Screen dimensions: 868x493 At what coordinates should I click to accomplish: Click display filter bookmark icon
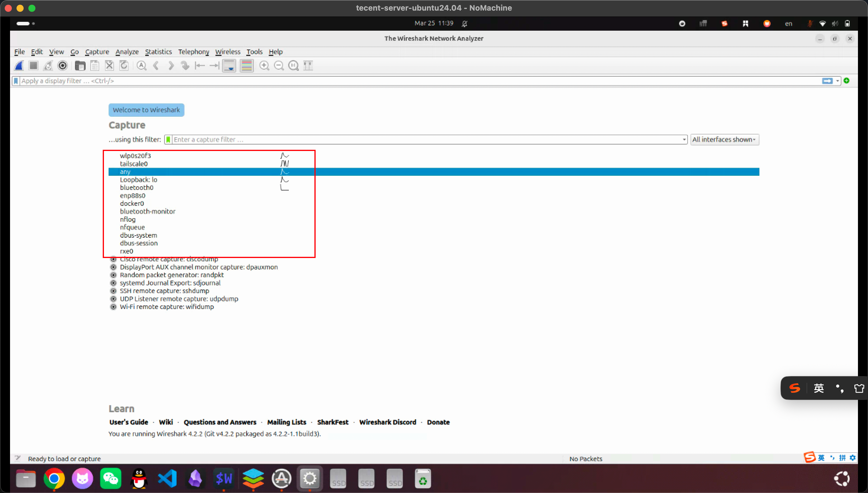click(16, 81)
